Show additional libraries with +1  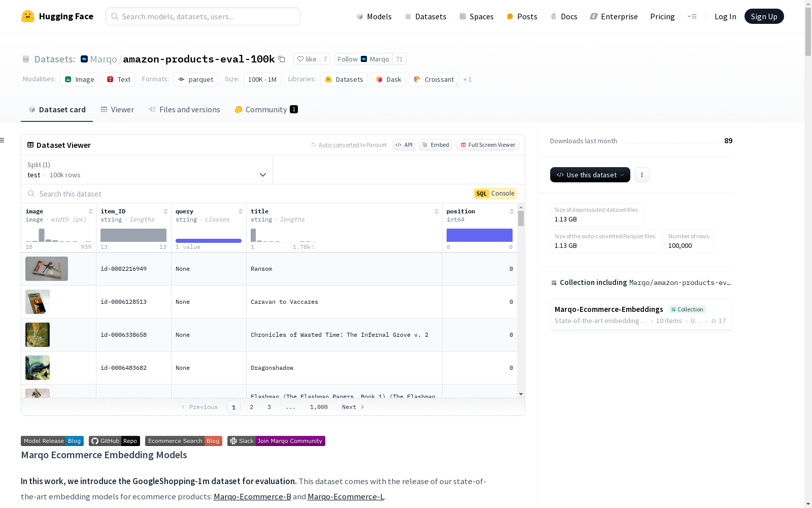point(467,80)
